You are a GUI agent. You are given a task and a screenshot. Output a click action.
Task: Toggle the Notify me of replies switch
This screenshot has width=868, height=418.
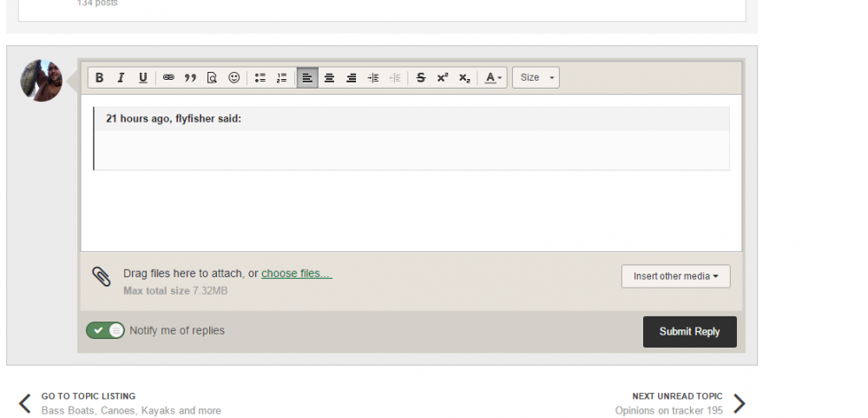pyautogui.click(x=105, y=330)
